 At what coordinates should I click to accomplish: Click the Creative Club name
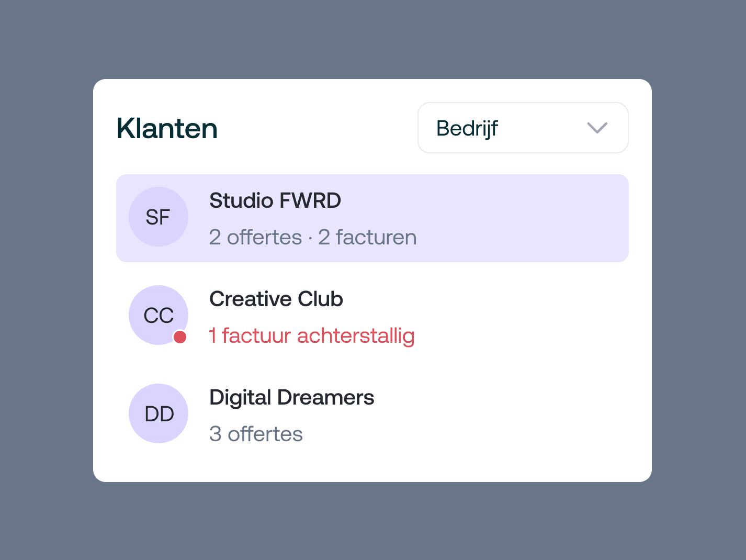pos(276,299)
